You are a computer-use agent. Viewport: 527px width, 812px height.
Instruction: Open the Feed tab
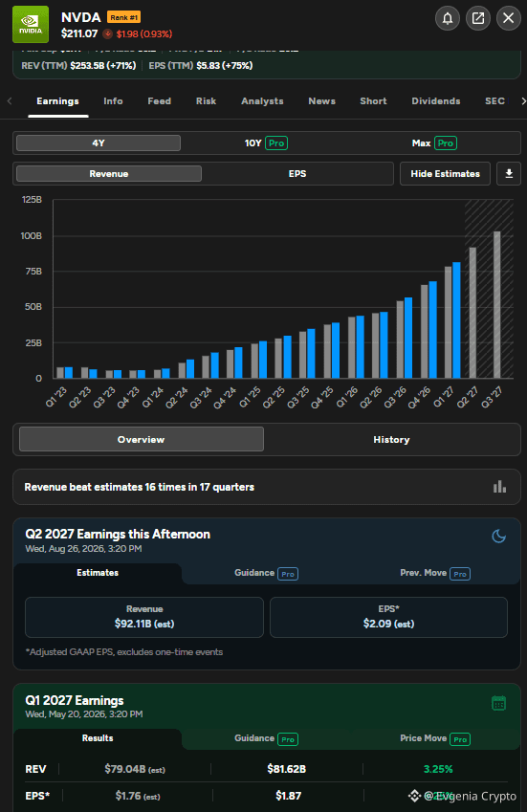click(x=160, y=101)
